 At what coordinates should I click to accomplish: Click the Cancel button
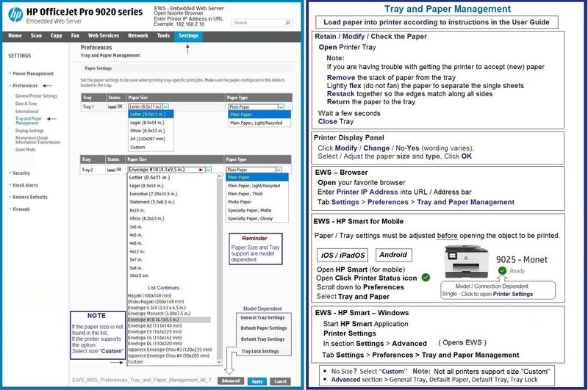tap(280, 381)
